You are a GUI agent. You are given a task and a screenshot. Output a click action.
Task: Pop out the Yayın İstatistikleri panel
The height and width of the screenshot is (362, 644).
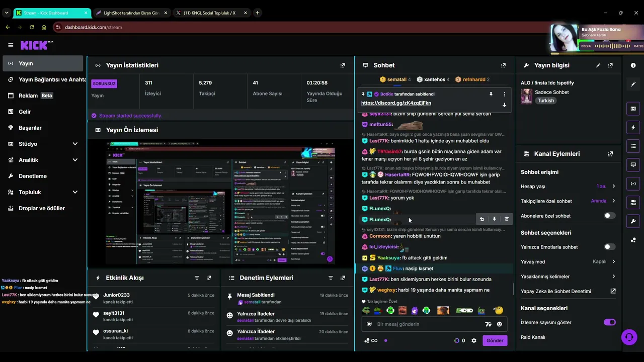pos(343,65)
